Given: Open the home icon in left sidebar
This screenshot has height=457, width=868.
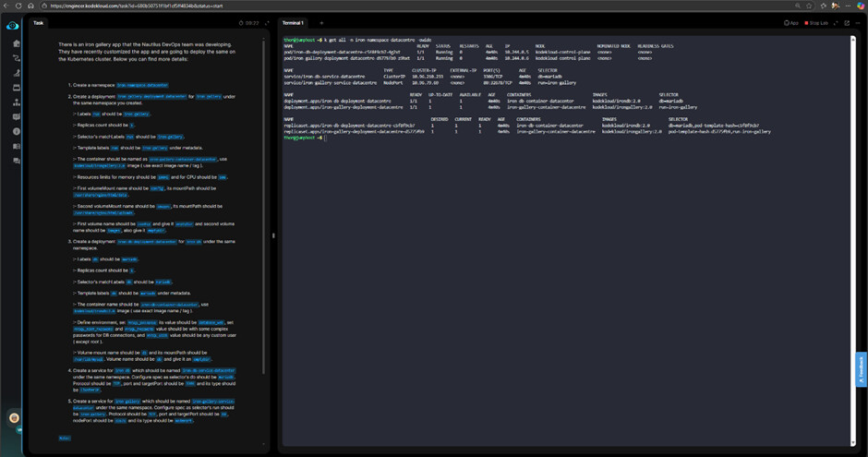Looking at the screenshot, I should (17, 43).
